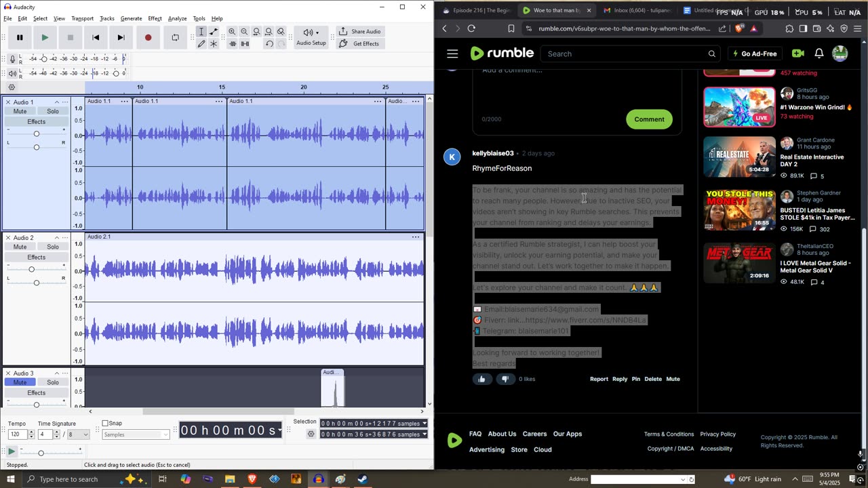The width and height of the screenshot is (868, 488).
Task: Open the File menu in Audacity
Action: pyautogui.click(x=7, y=18)
